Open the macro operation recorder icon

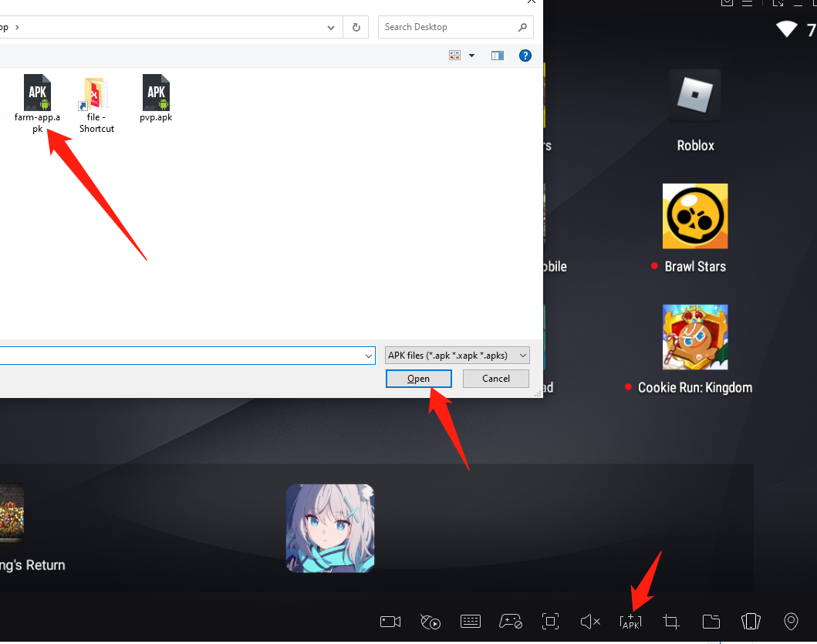[x=430, y=622]
